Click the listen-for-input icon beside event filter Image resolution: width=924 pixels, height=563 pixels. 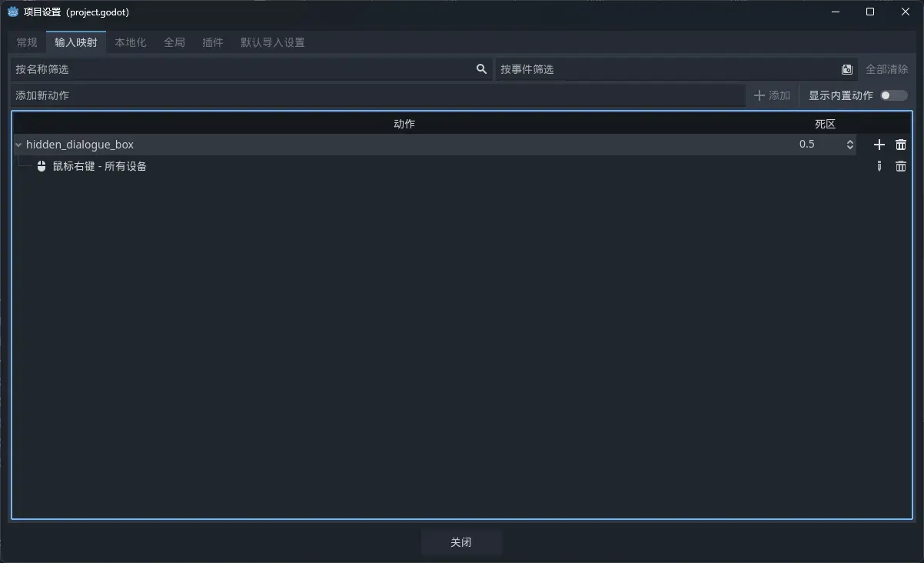point(847,69)
